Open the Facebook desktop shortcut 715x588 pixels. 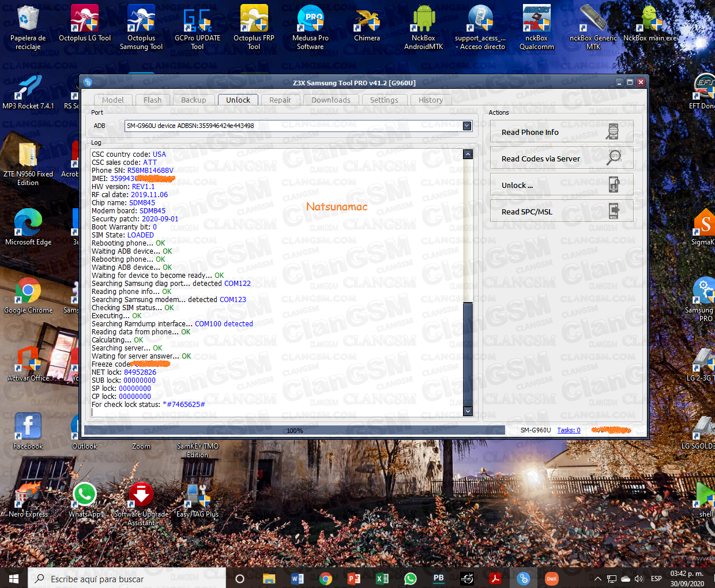28,431
